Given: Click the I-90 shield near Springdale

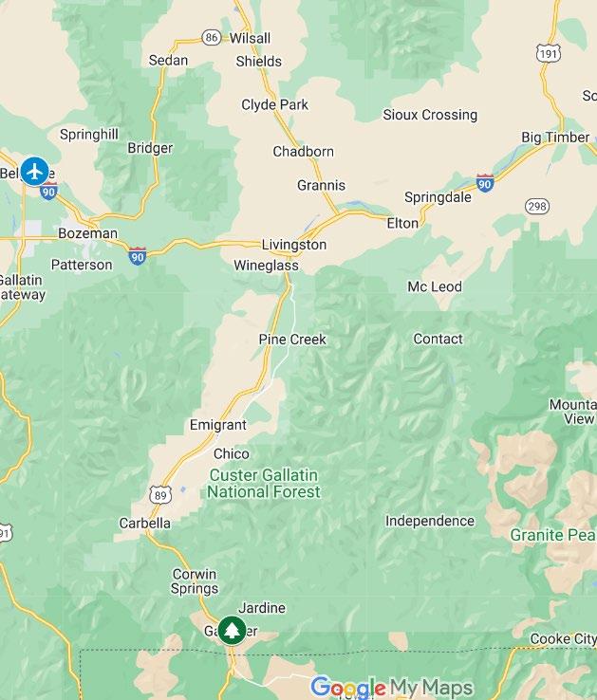Looking at the screenshot, I should coord(485,183).
